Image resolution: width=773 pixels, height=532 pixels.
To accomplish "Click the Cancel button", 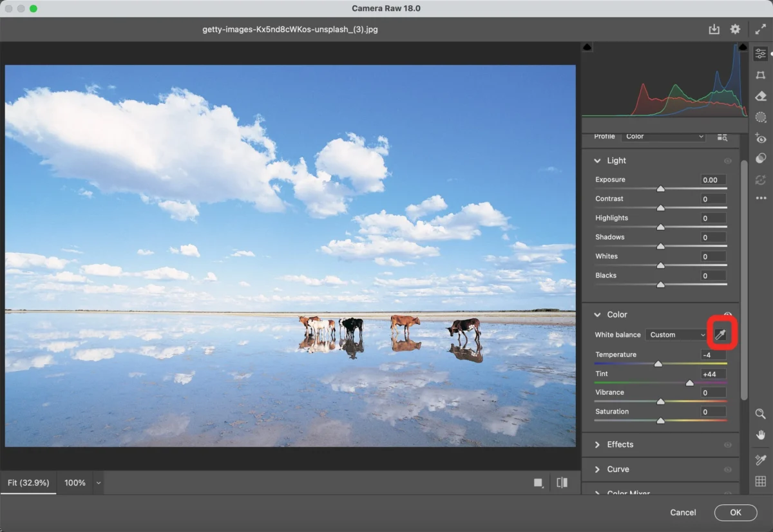I will tap(683, 513).
